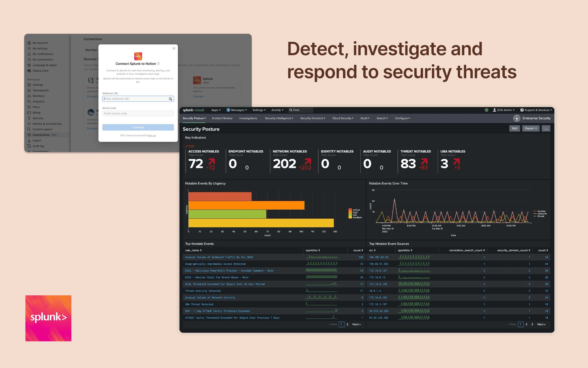Go to Next page of Top Notable Events
Viewport: 588px width, 368px height.
coord(356,324)
